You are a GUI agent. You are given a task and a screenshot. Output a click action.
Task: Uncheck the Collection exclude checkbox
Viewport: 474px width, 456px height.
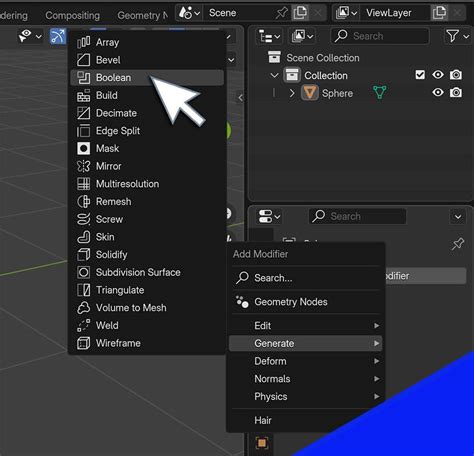(420, 75)
